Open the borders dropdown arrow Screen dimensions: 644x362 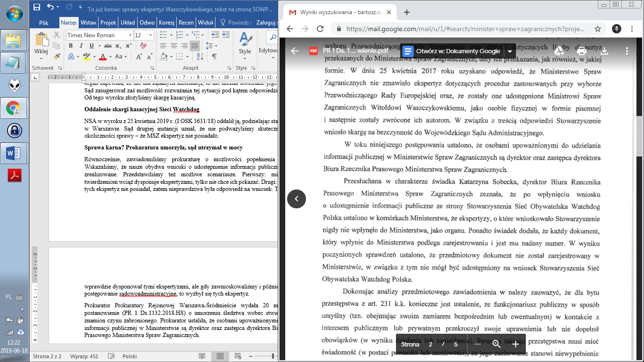click(x=186, y=57)
